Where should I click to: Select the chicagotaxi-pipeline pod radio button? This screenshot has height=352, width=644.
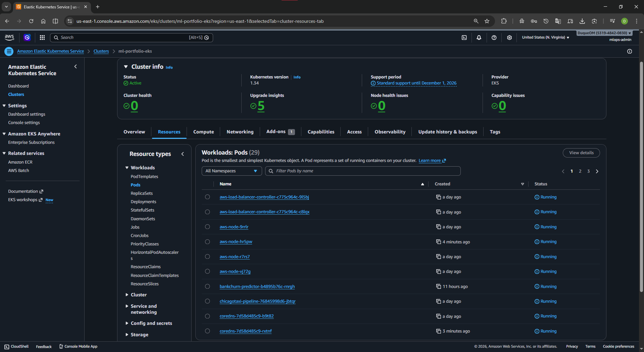207,301
